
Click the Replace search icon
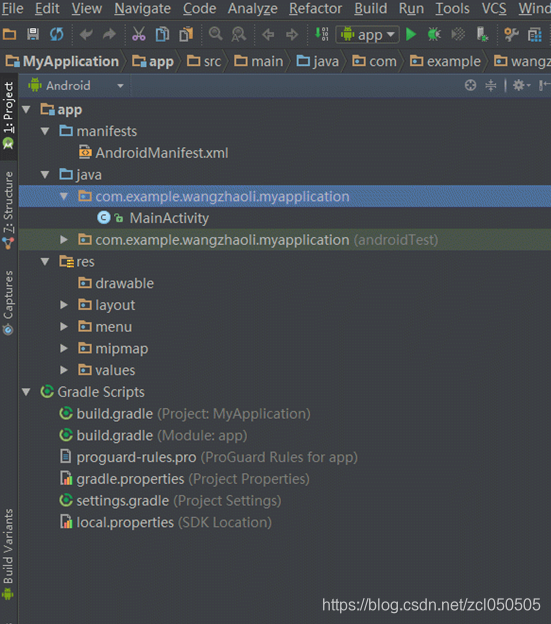[x=239, y=35]
